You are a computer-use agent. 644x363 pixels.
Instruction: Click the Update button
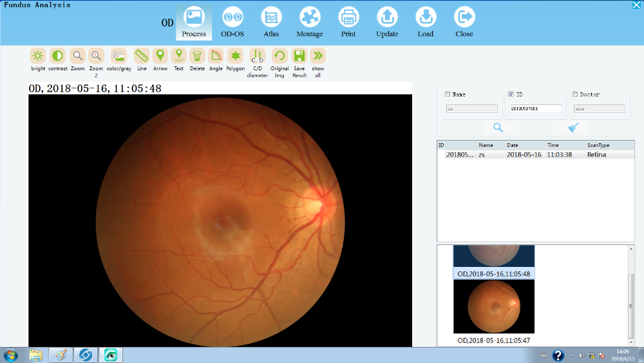tap(387, 23)
